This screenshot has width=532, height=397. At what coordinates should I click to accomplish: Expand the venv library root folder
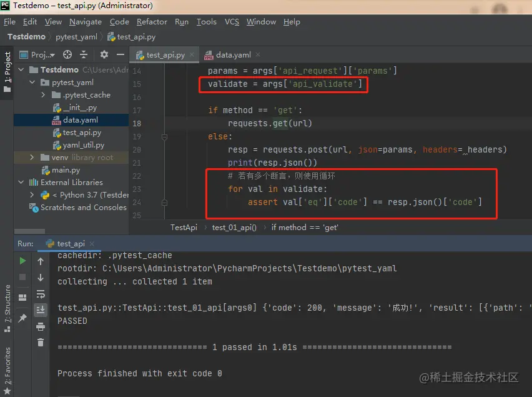pyautogui.click(x=32, y=158)
